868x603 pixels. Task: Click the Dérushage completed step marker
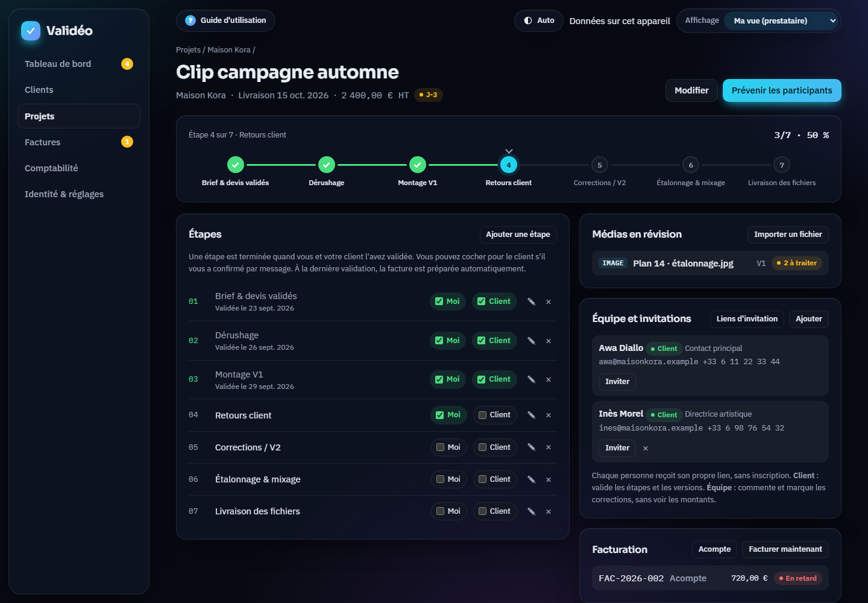pyautogui.click(x=327, y=165)
